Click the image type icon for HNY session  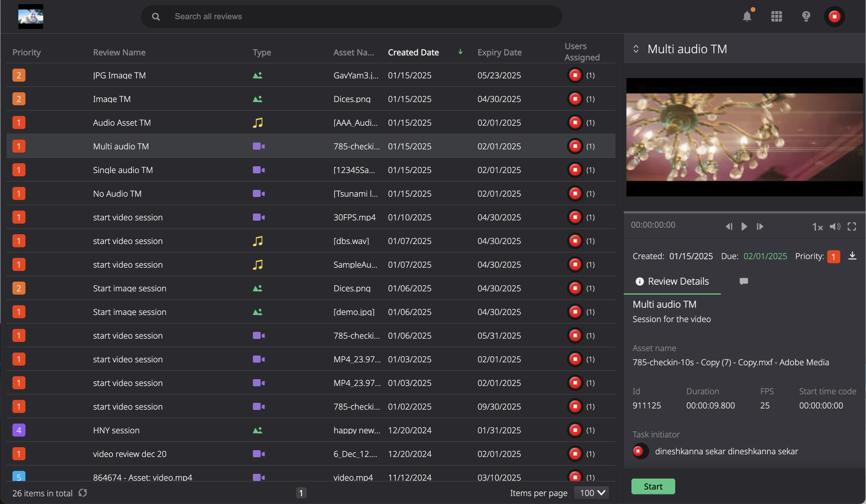click(258, 430)
